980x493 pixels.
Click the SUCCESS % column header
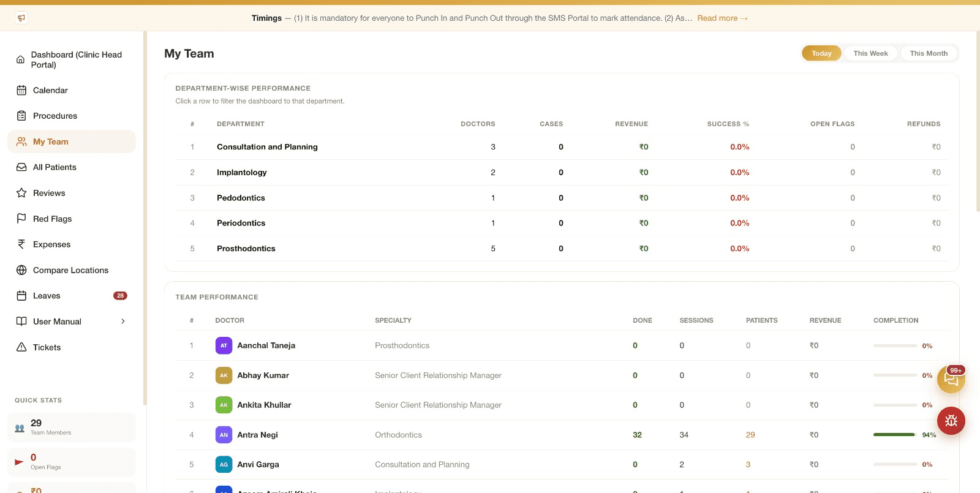(728, 124)
